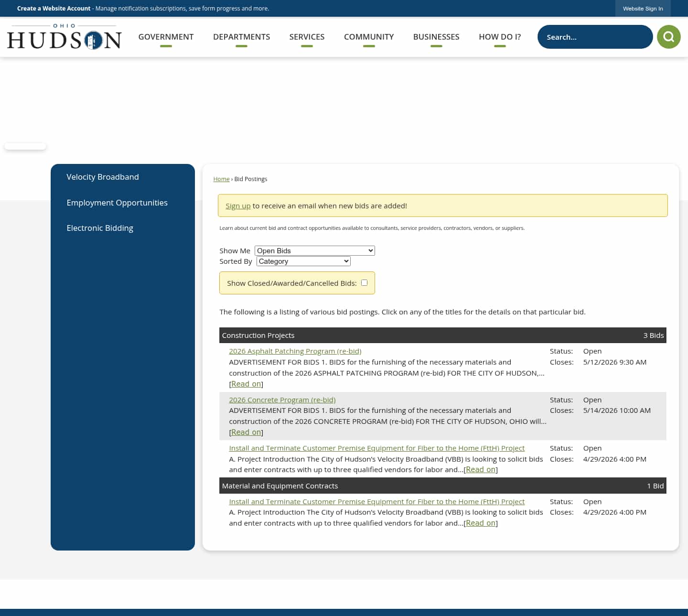The image size is (688, 616).
Task: Read on about the 2026 Concrete Program
Action: pyautogui.click(x=246, y=432)
